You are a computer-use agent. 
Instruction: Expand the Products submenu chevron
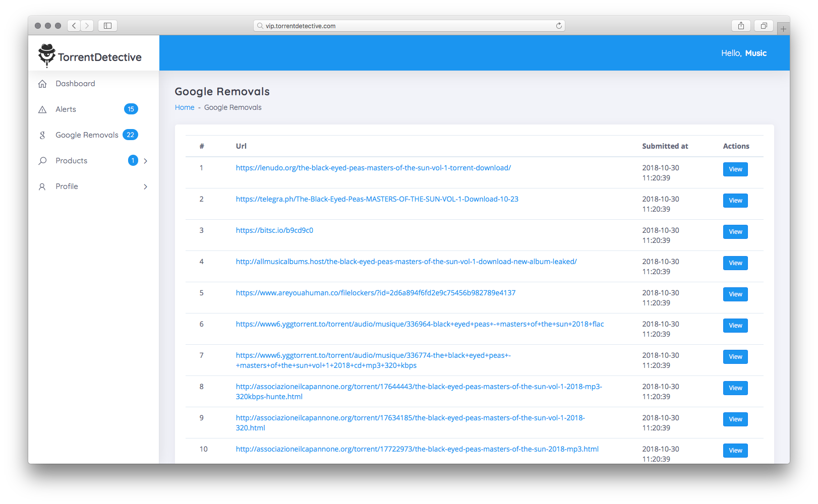(146, 161)
